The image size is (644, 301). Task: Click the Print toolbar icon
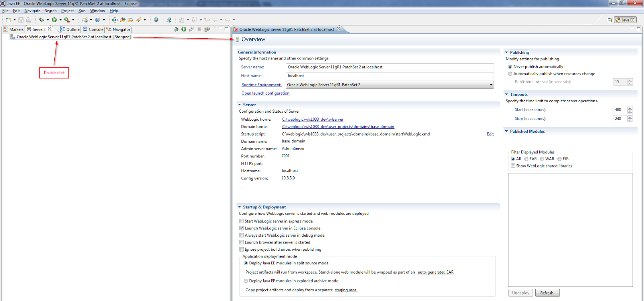29,20
